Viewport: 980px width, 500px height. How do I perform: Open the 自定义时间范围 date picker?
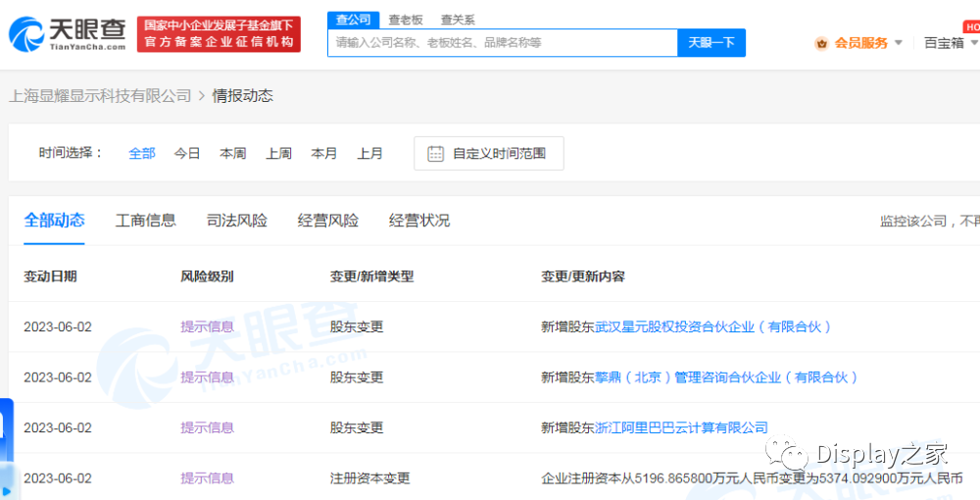coord(489,153)
